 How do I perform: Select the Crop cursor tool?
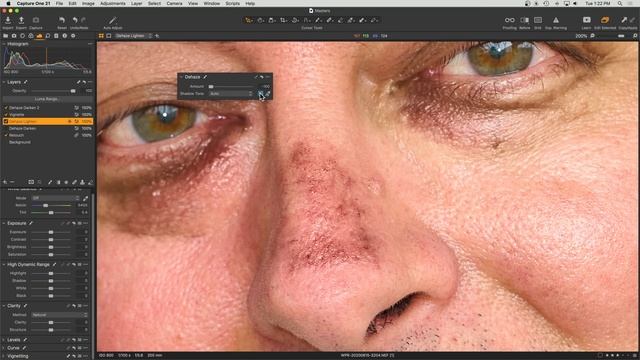(283, 20)
